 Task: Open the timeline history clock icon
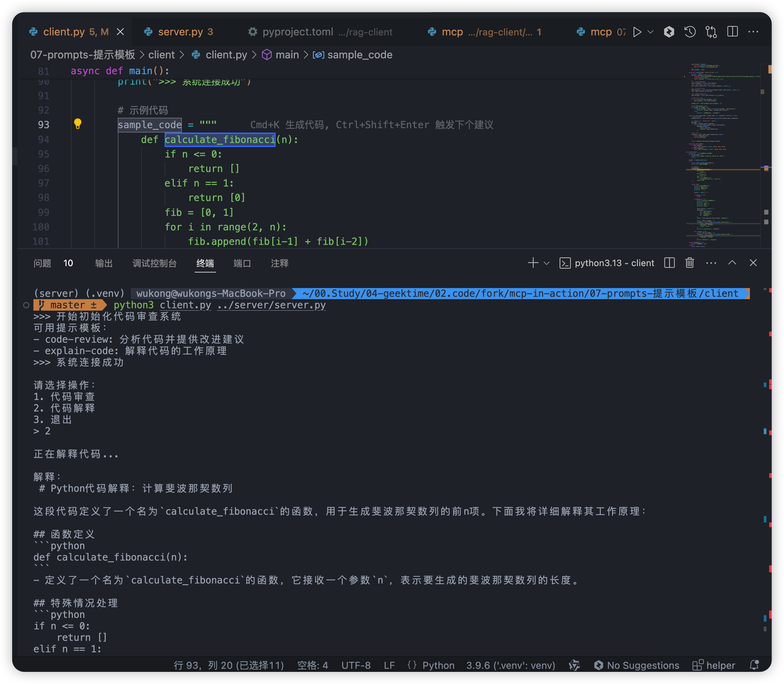(690, 32)
